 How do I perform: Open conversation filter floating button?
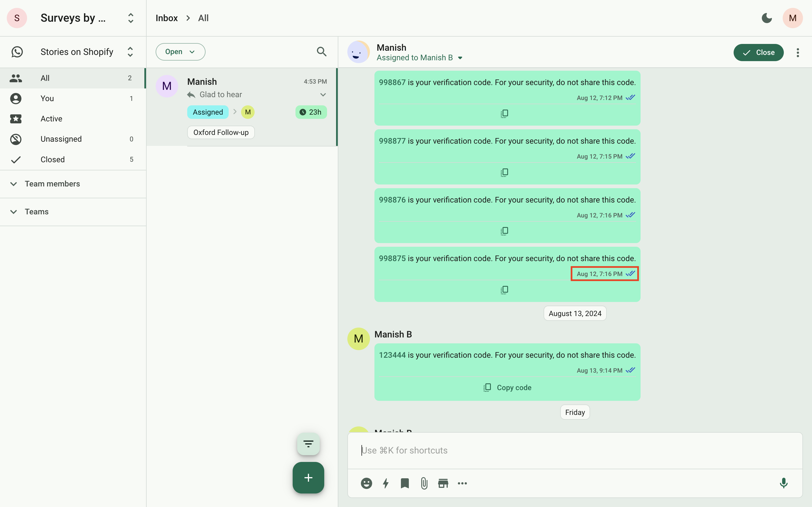click(308, 444)
